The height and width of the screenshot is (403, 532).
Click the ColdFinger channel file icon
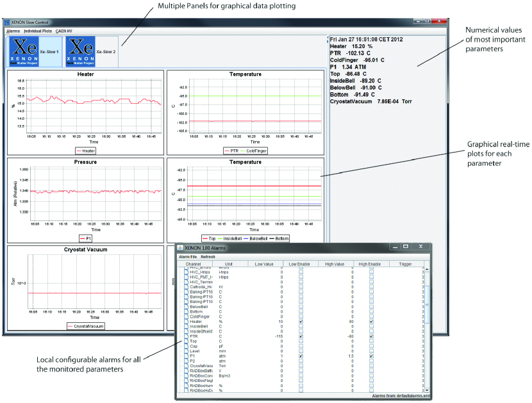pyautogui.click(x=185, y=317)
